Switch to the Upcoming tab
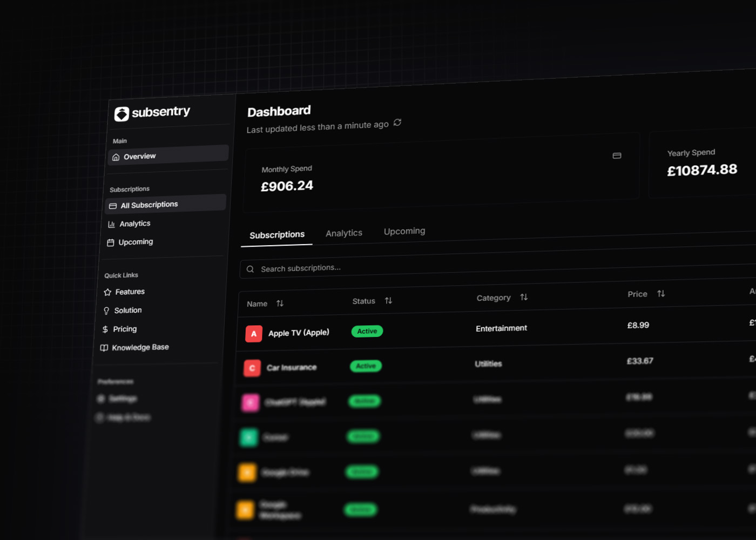The height and width of the screenshot is (540, 756). point(404,231)
